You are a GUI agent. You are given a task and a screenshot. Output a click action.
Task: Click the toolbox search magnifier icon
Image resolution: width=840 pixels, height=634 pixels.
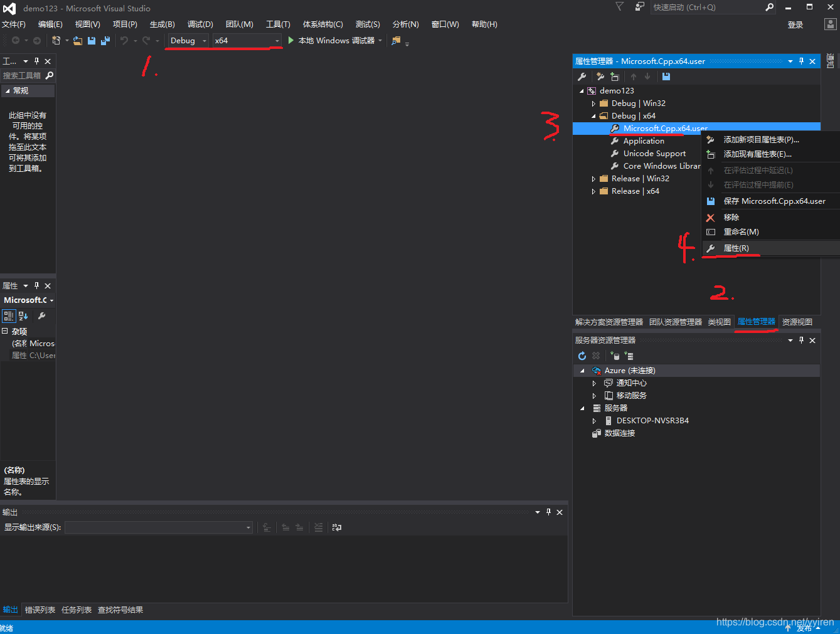pyautogui.click(x=50, y=75)
